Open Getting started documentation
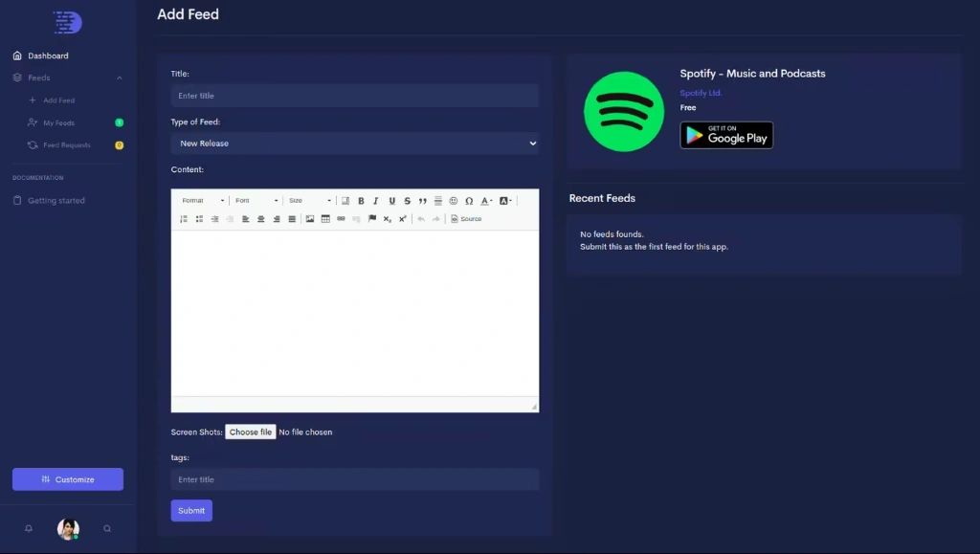The image size is (980, 554). tap(56, 201)
